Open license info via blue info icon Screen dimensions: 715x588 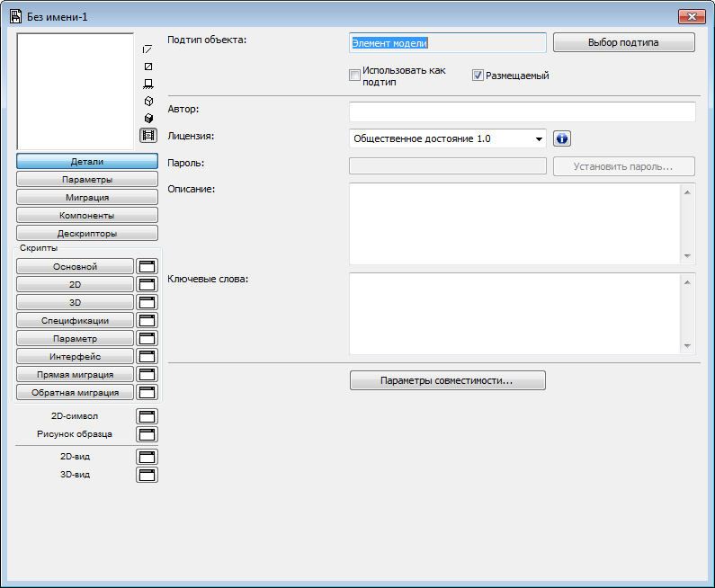point(562,138)
